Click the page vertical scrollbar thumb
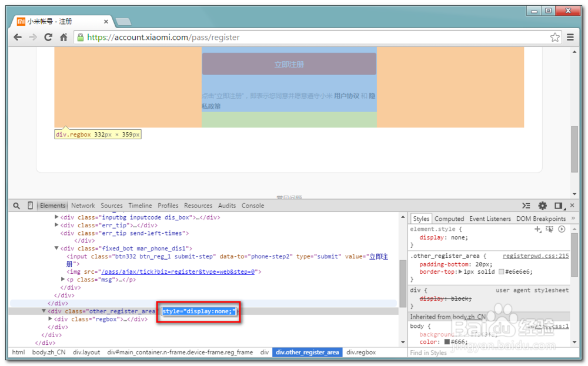The image size is (588, 366). (574, 149)
